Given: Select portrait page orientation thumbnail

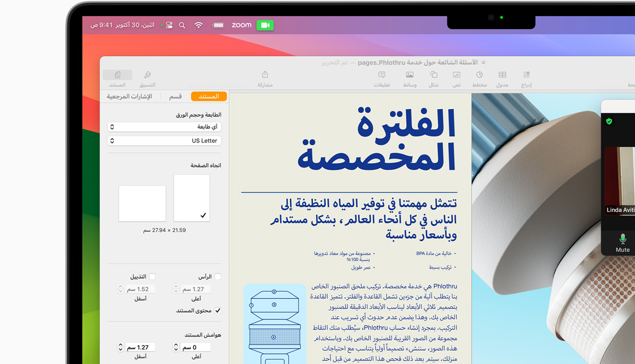Looking at the screenshot, I should coord(191,198).
